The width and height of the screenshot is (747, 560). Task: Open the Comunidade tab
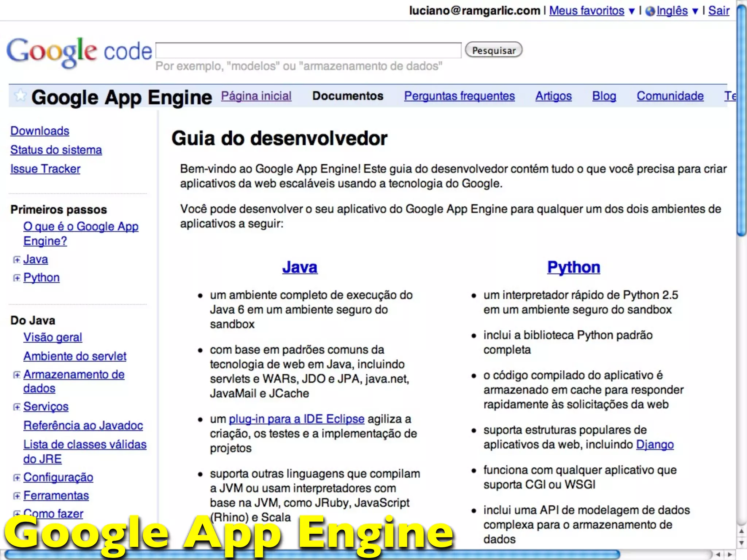click(x=670, y=96)
